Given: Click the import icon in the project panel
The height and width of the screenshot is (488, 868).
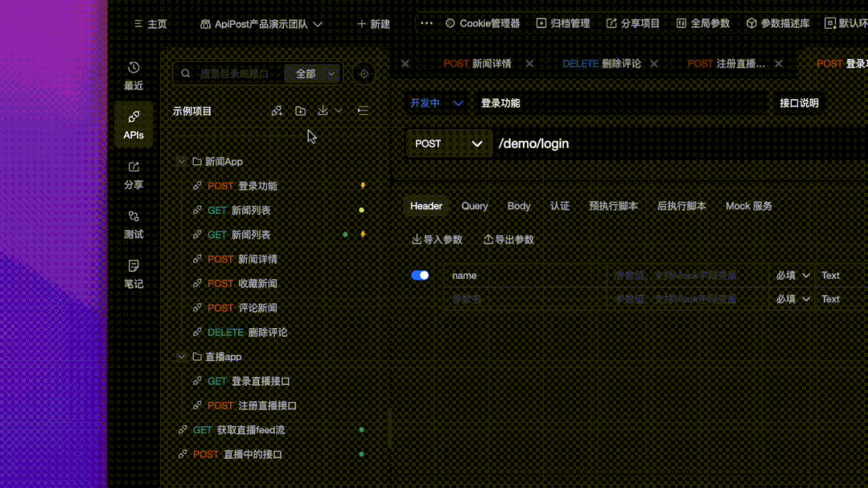Looking at the screenshot, I should tap(323, 111).
